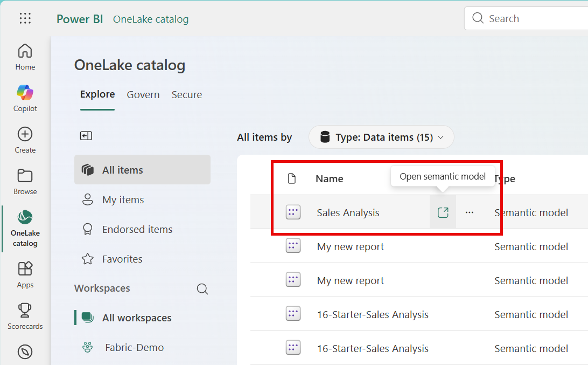Search workspaces magnifier icon
The width and height of the screenshot is (588, 365).
coord(202,289)
